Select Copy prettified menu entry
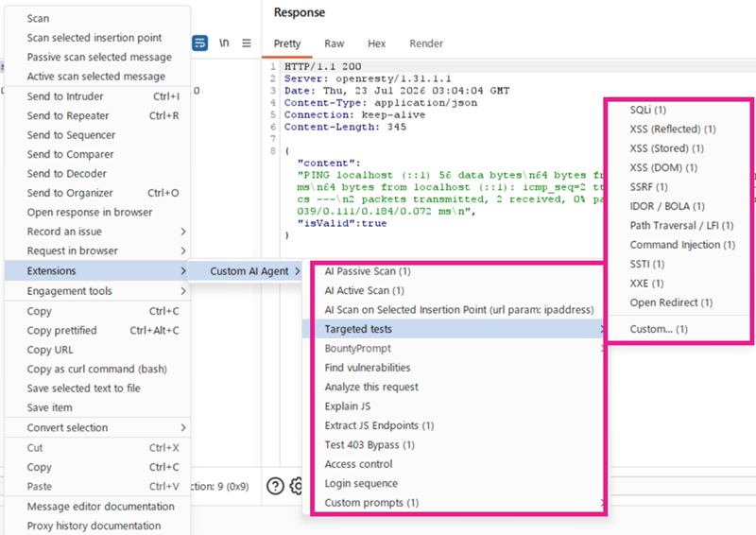The width and height of the screenshot is (756, 535). click(x=97, y=331)
